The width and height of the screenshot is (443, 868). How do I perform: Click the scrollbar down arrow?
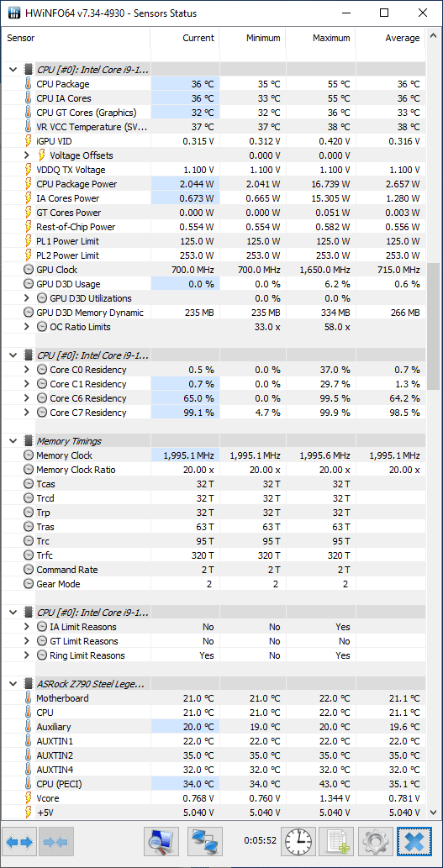(434, 813)
